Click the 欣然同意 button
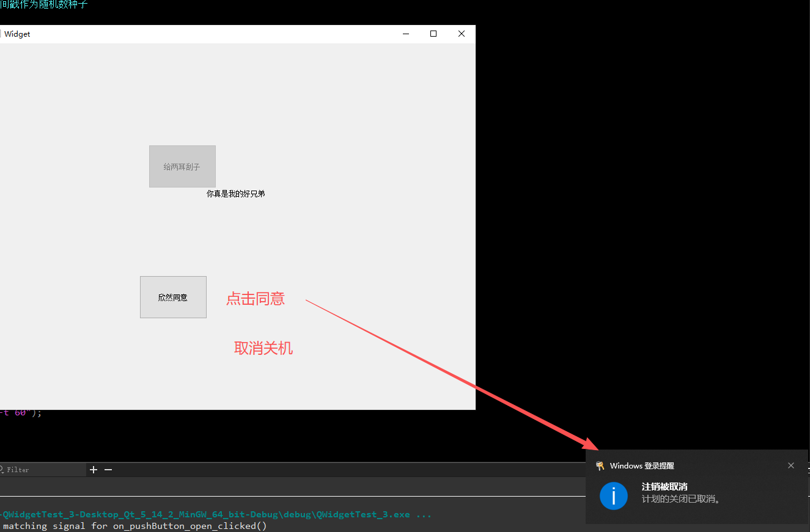This screenshot has width=810, height=532. click(x=173, y=297)
